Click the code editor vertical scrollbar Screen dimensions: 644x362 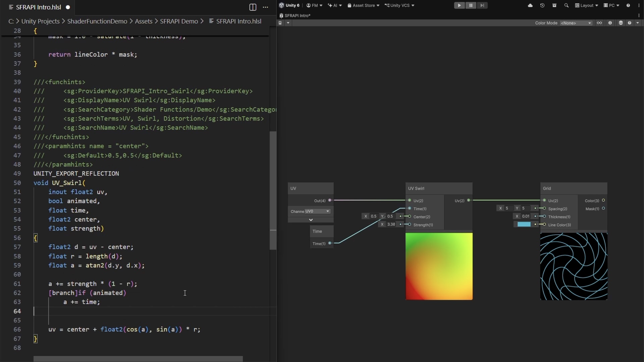coord(273,190)
